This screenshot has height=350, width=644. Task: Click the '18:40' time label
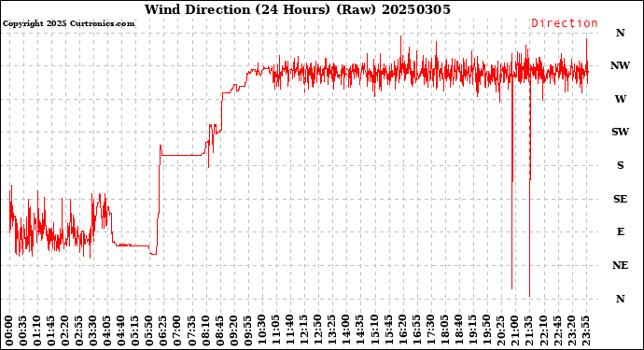pos(459,330)
